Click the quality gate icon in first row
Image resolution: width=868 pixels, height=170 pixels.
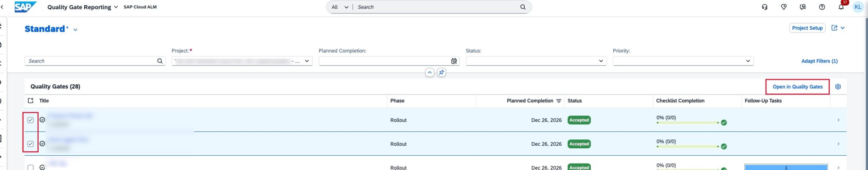42,120
